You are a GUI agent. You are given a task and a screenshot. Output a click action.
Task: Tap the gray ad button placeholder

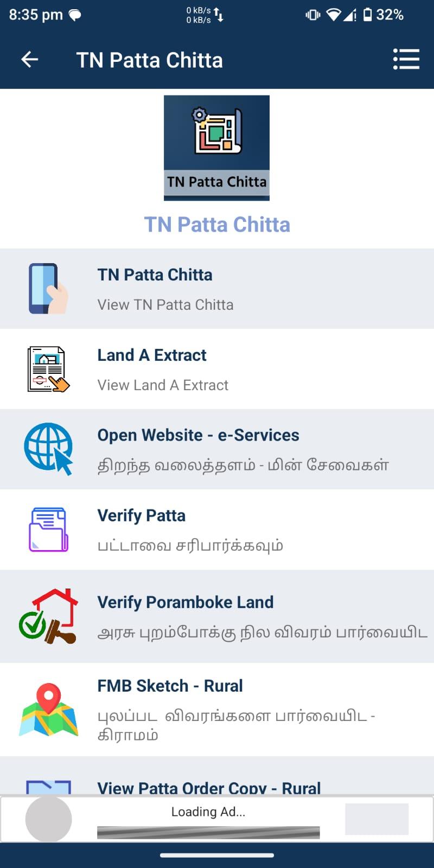[x=376, y=819]
